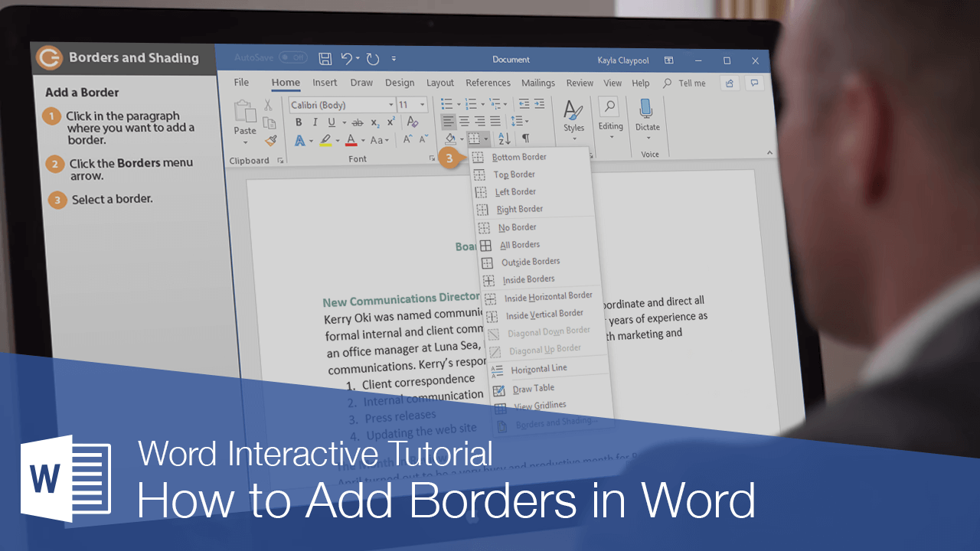Screen dimensions: 980x551
Task: Switch to the Insert ribbon tab
Action: (x=325, y=83)
